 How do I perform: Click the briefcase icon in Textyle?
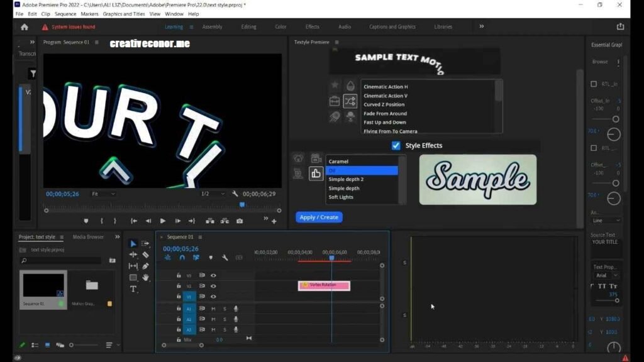[335, 101]
